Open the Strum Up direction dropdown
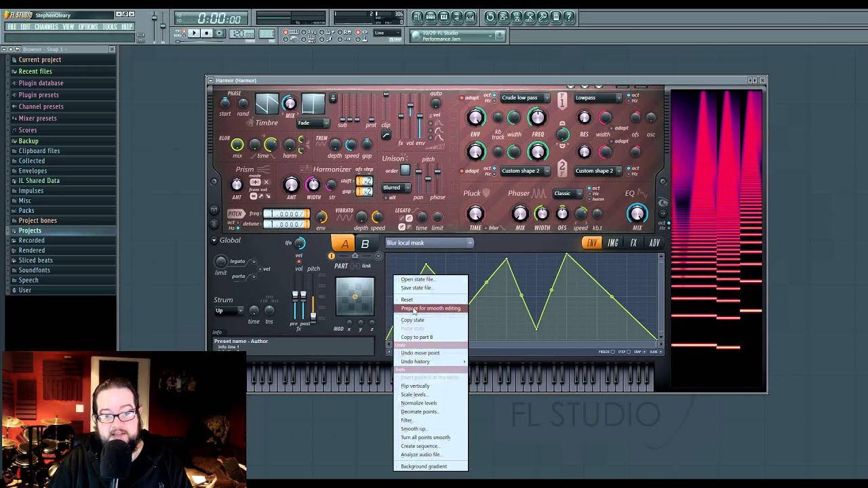Screen dimensions: 868x488 tap(229, 310)
